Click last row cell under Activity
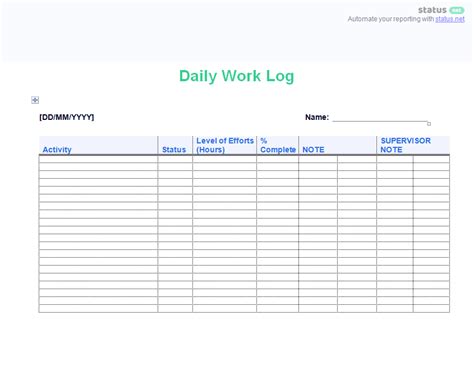The height and width of the screenshot is (367, 474). (98, 308)
